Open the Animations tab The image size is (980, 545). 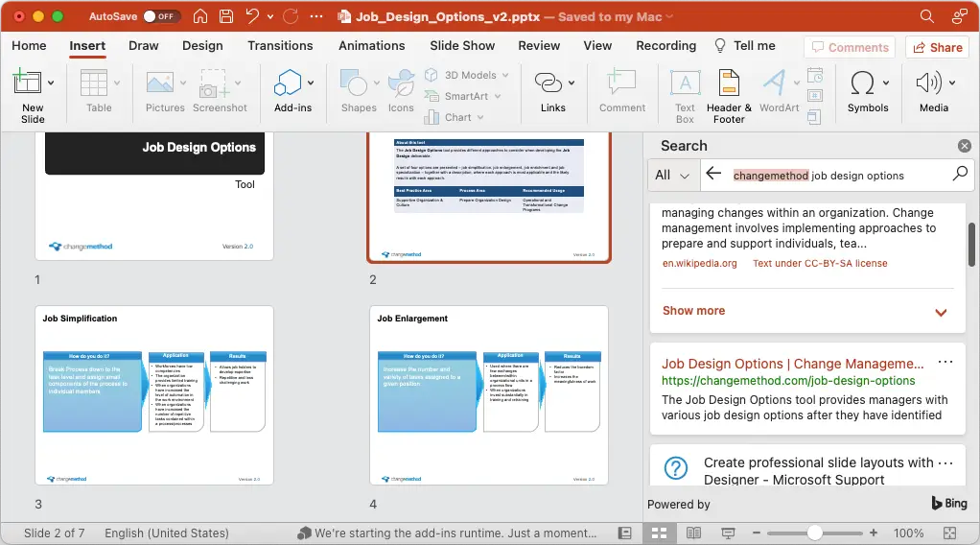tap(372, 46)
